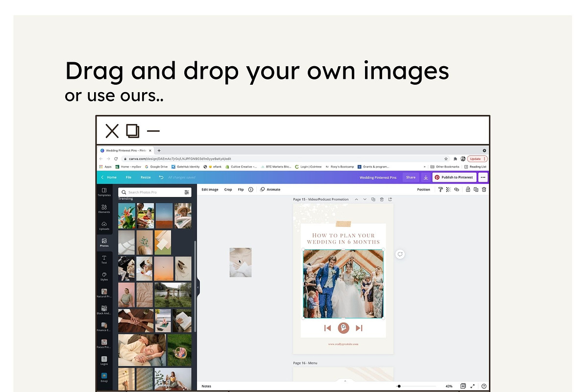This screenshot has height=392, width=588.
Task: Click the add comment bubble beside the page
Action: click(x=400, y=254)
